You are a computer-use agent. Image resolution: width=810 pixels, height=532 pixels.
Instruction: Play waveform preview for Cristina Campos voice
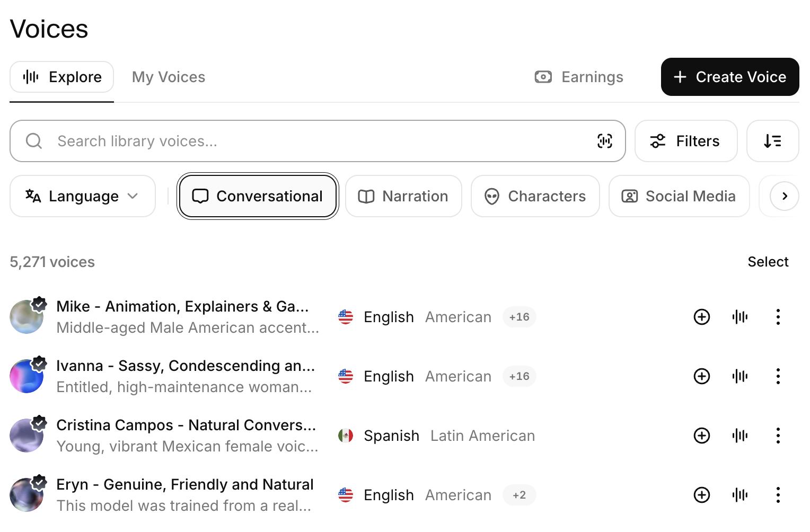[740, 436]
